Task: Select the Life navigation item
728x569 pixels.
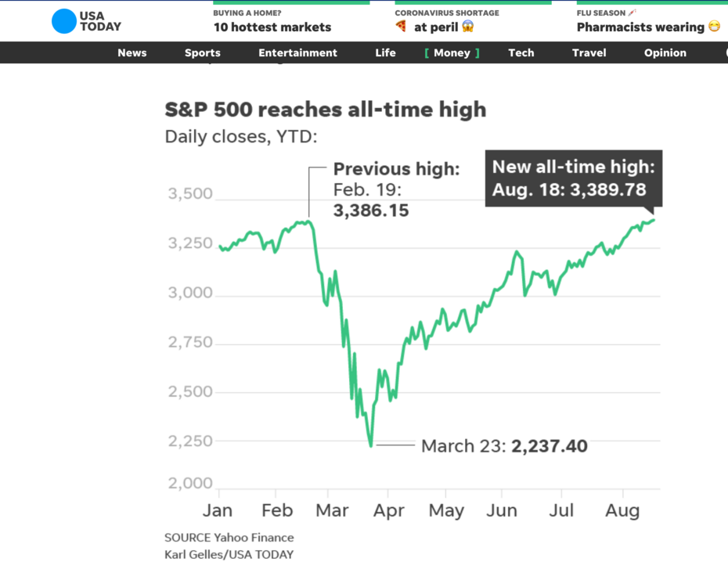Action: coord(385,52)
